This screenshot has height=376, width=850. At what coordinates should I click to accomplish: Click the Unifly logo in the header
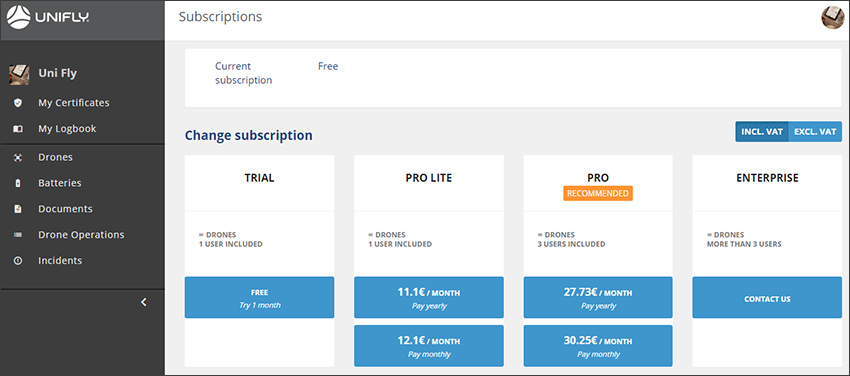(x=48, y=18)
